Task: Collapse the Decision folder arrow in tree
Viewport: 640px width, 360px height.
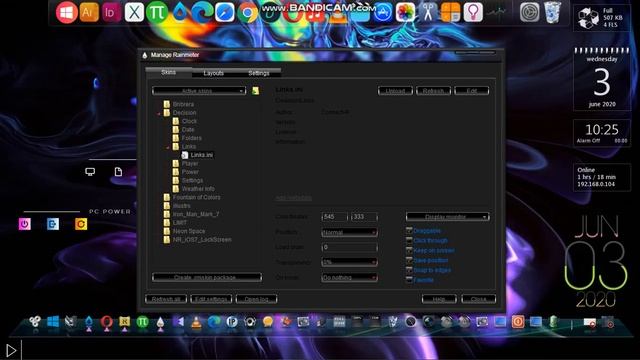Action: click(x=159, y=113)
